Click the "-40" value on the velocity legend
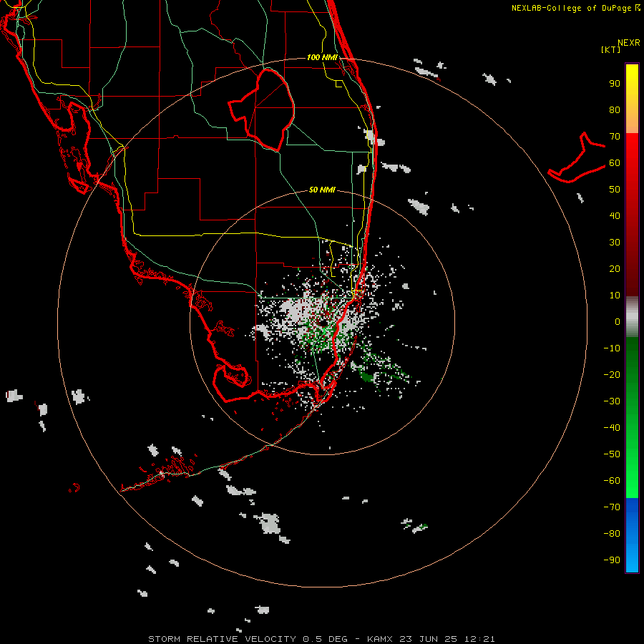 612,428
